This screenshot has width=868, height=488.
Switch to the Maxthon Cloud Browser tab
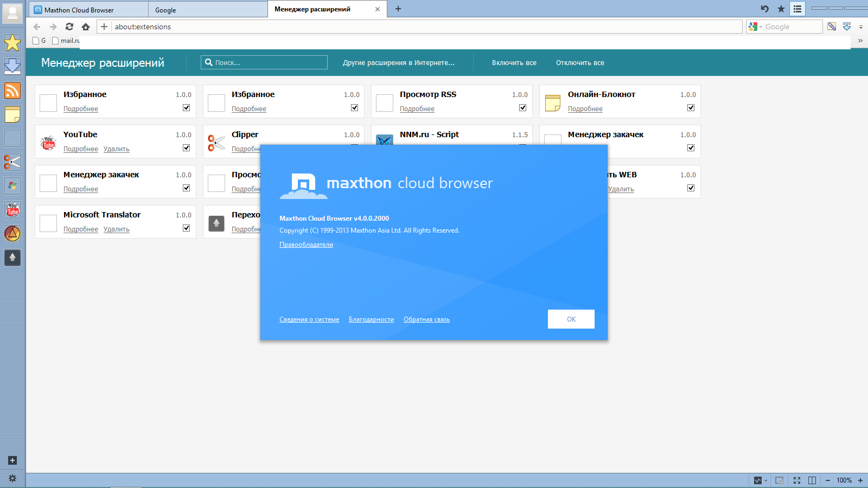click(x=88, y=10)
